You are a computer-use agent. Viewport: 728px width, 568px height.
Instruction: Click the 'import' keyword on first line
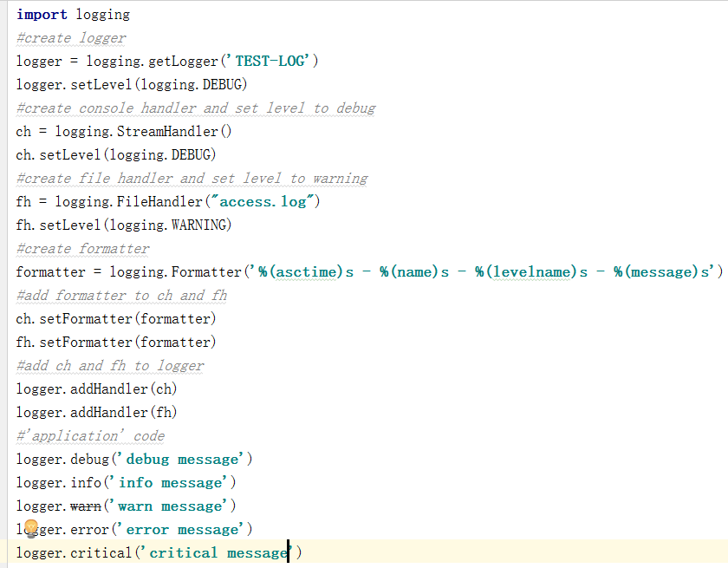[x=42, y=15]
